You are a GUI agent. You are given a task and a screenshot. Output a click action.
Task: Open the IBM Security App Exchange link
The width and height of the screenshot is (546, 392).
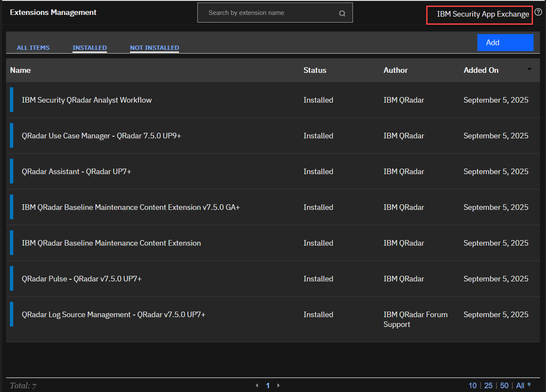point(483,14)
